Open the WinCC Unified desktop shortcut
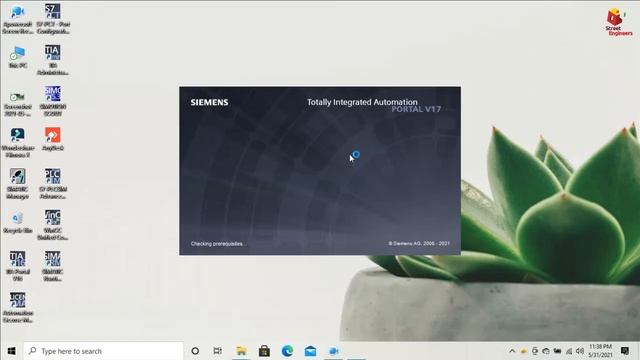640x360 pixels. (x=53, y=225)
